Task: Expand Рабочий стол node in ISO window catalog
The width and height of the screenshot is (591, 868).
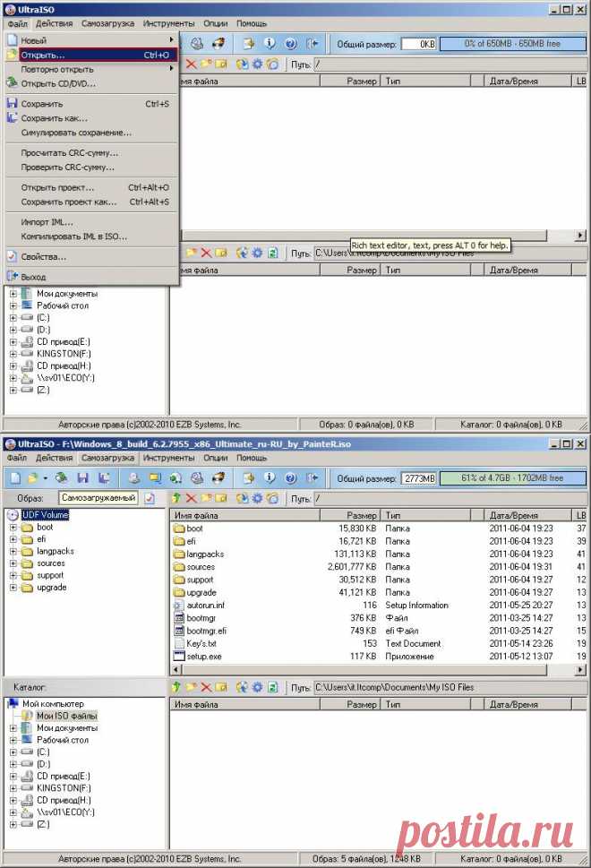Action: pos(13,740)
